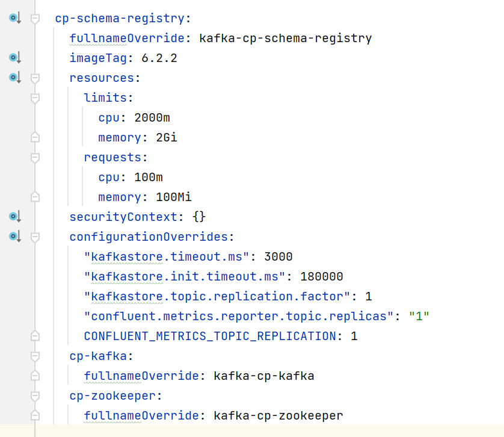
Task: Click the gutter icon next to securityContext
Action: pyautogui.click(x=13, y=216)
